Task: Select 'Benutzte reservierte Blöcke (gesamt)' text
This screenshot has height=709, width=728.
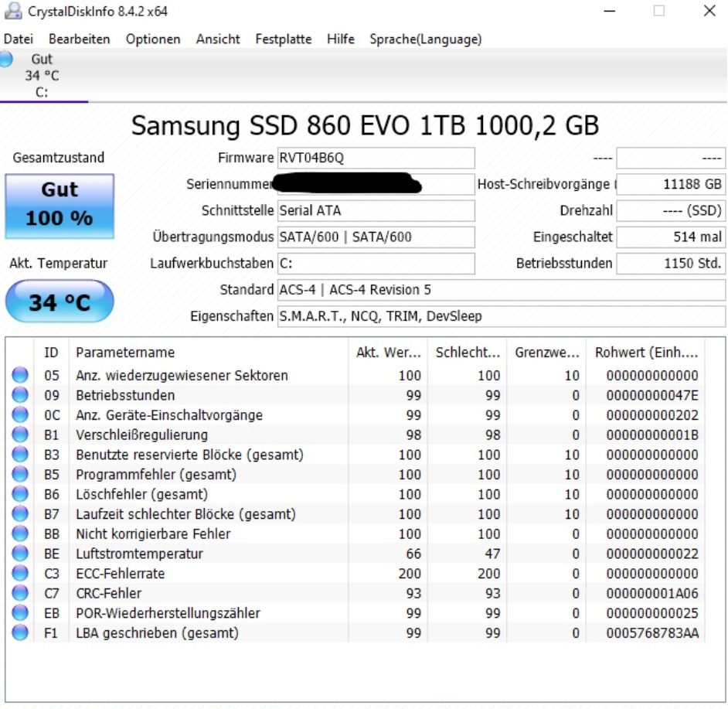Action: pyautogui.click(x=189, y=455)
